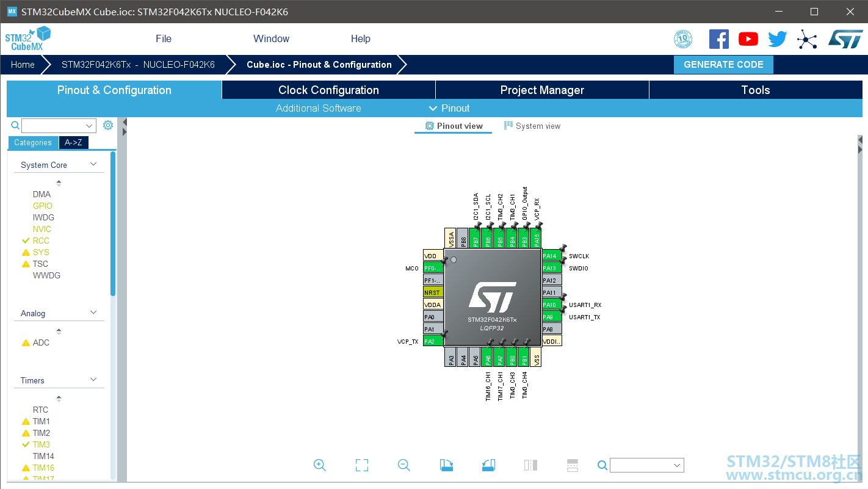
Task: Show the Categories list tab
Action: [x=33, y=142]
